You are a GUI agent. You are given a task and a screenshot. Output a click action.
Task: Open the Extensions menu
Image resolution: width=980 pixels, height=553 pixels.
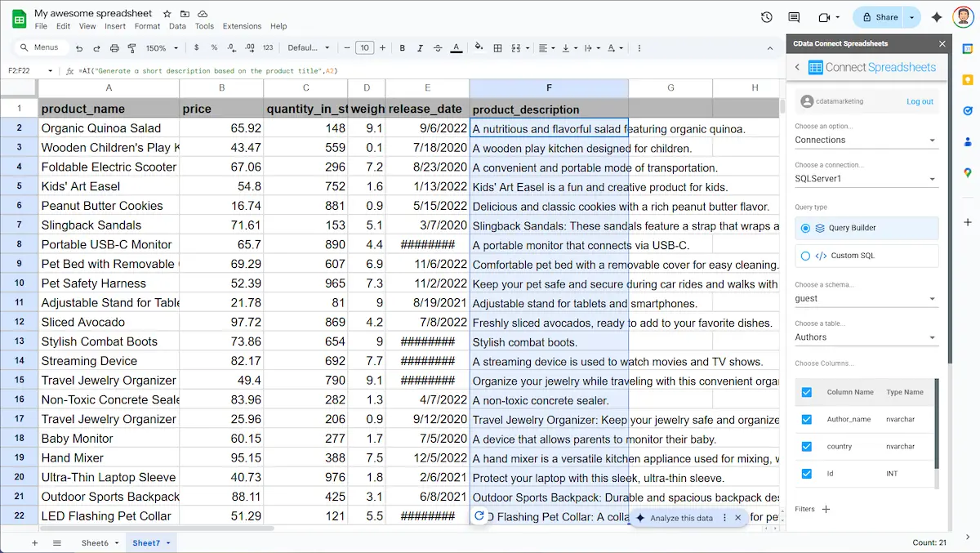pos(242,25)
